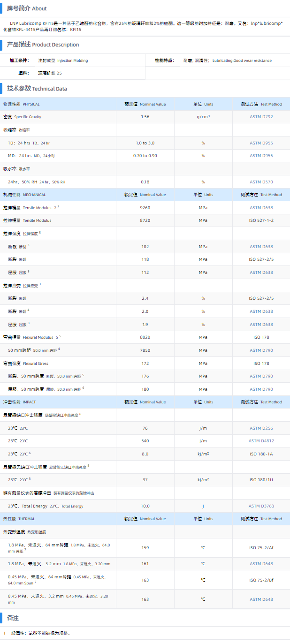Click ASTM D955 link in MD 24 hrs row
Image resolution: width=290 pixels, height=644 pixels.
point(261,156)
